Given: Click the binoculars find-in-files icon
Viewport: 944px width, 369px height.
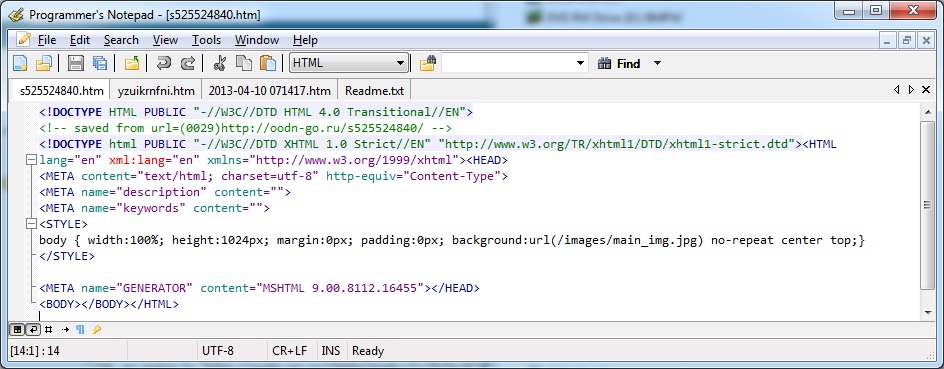Looking at the screenshot, I should 427,63.
